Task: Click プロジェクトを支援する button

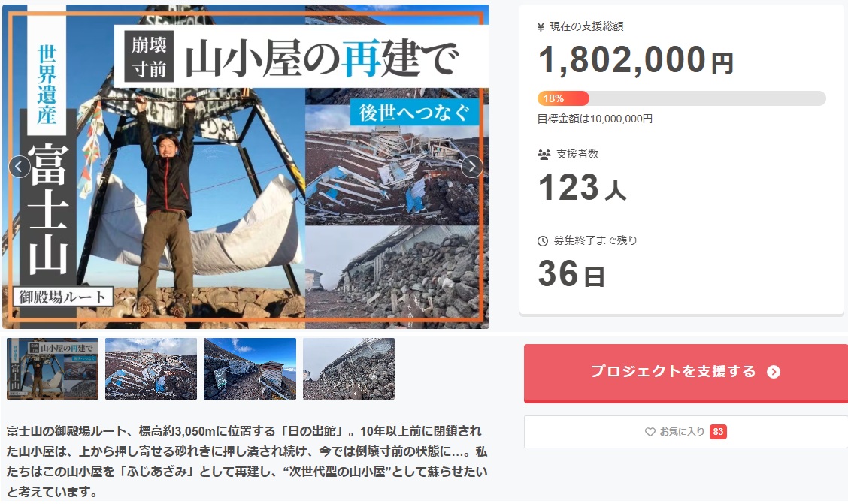Action: pyautogui.click(x=686, y=373)
